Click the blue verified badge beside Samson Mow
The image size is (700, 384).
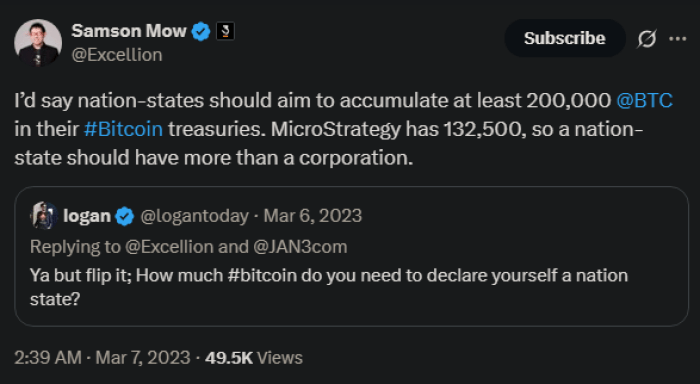(x=201, y=31)
